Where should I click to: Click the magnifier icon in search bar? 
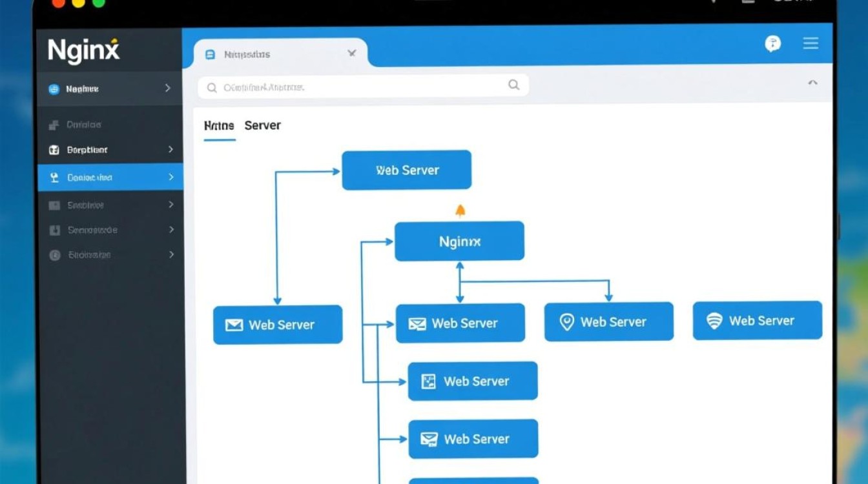pyautogui.click(x=513, y=85)
